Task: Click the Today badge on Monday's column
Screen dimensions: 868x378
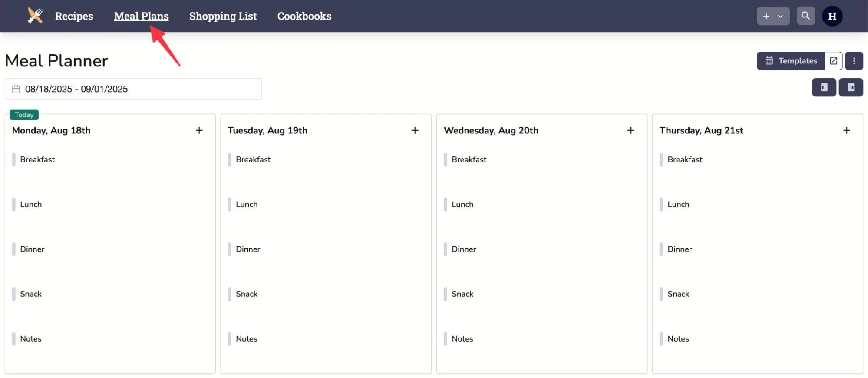Action: click(x=24, y=114)
